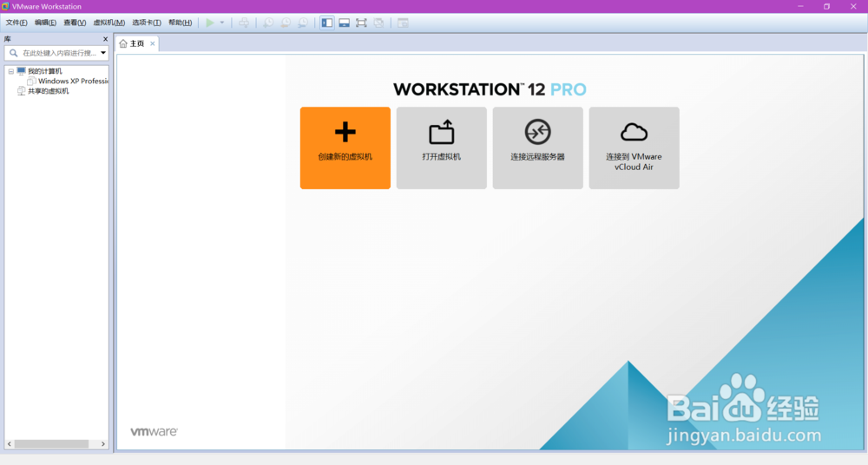Close the 主页 tab
The image size is (868, 465).
(x=152, y=43)
